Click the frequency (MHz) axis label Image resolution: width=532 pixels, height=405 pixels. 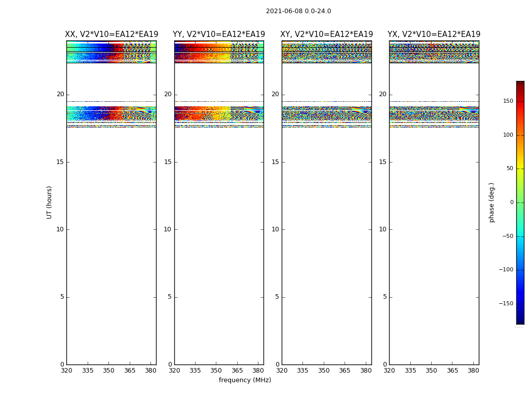[x=245, y=380]
